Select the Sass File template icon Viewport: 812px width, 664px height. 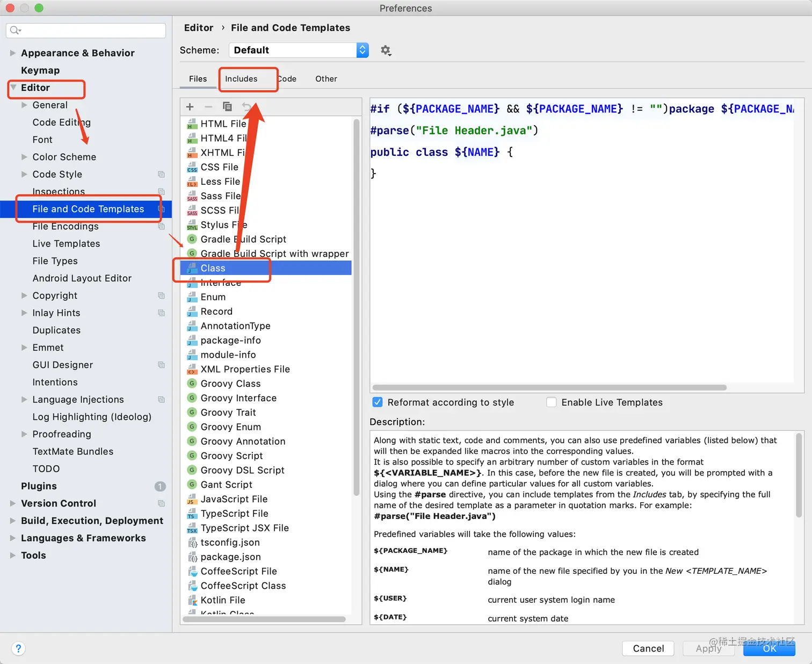pos(192,197)
